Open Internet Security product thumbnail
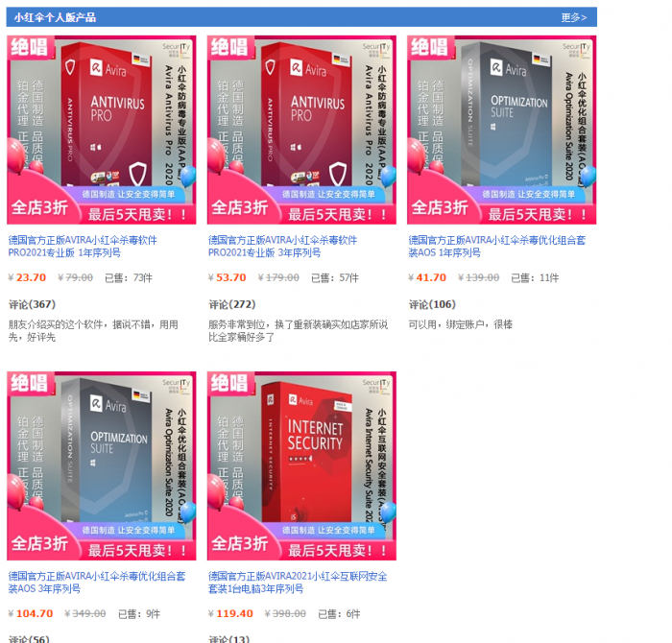Screen dimensions: 672x643 301,465
